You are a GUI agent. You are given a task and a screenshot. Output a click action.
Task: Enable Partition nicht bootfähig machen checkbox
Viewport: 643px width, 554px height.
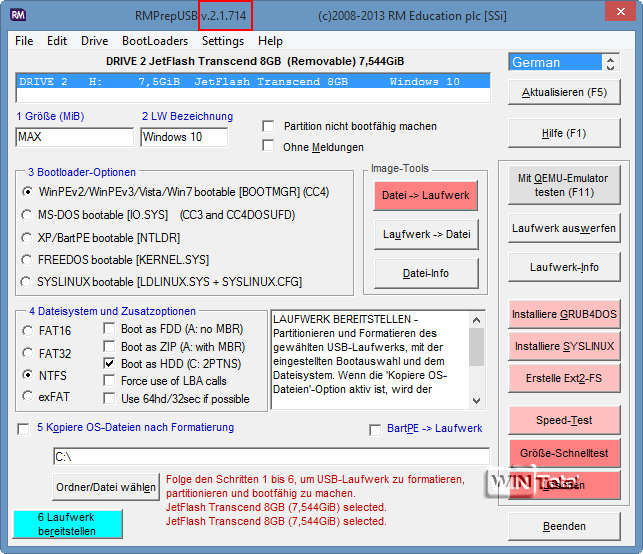tap(268, 126)
